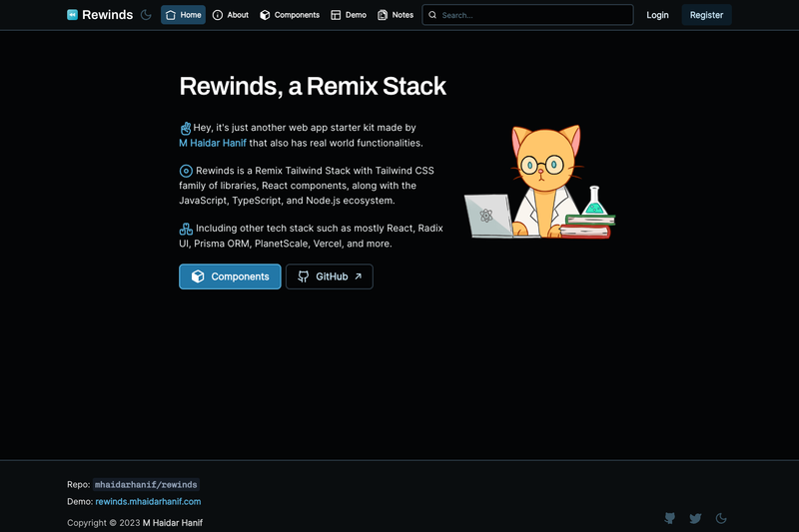Click the blue Components button
Viewport: 799px width, 532px height.
(x=230, y=276)
